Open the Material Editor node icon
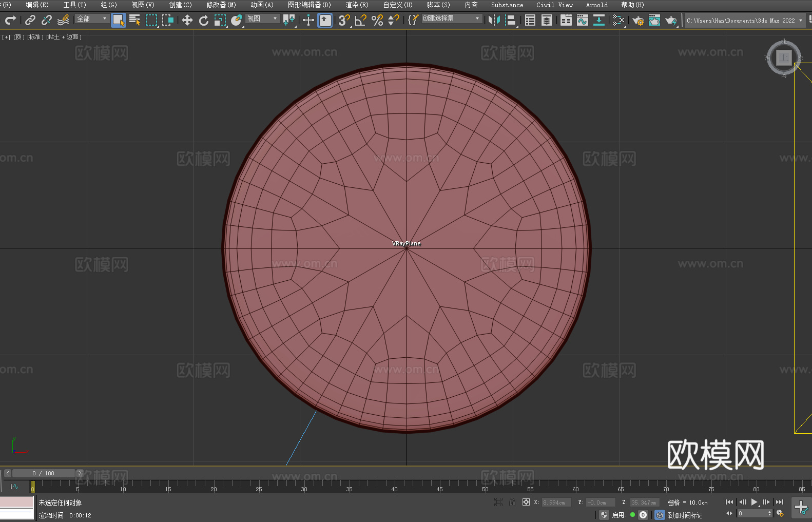 click(x=618, y=20)
